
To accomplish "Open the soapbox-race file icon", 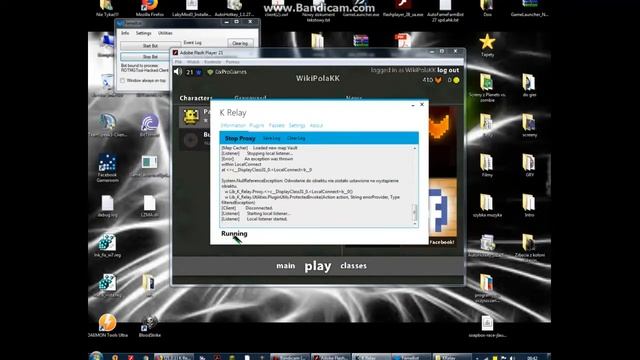I will (x=487, y=327).
